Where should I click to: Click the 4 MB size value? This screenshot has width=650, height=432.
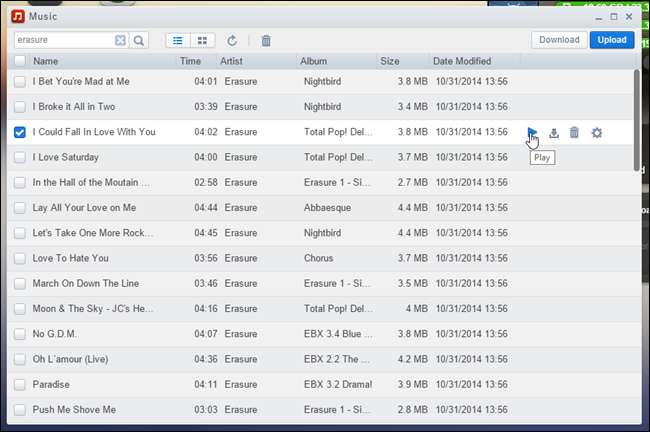417,309
